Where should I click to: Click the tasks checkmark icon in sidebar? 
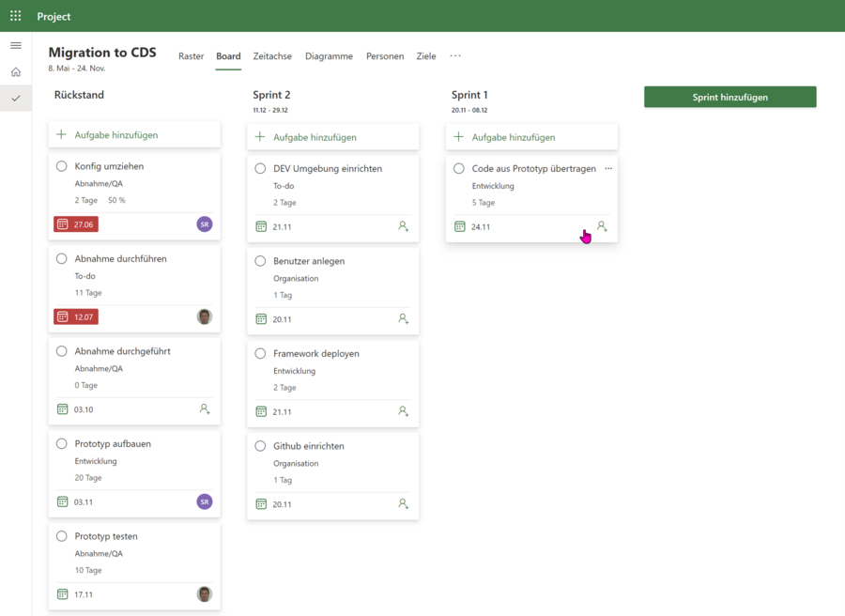point(15,97)
